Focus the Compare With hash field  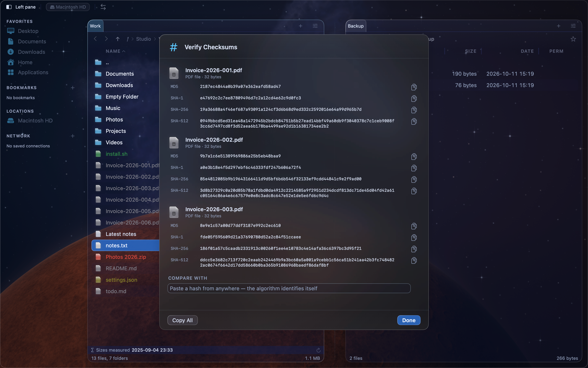click(x=289, y=288)
